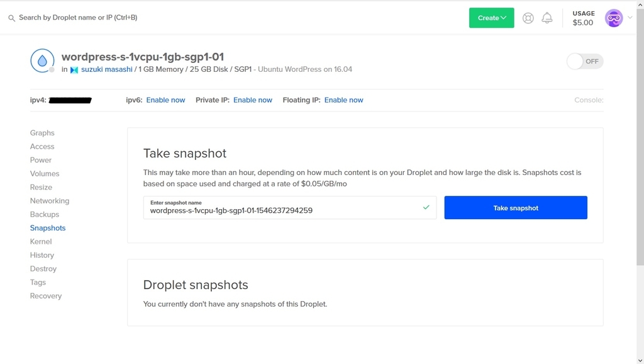Expand the account menu chevron
The width and height of the screenshot is (644, 364).
[630, 18]
